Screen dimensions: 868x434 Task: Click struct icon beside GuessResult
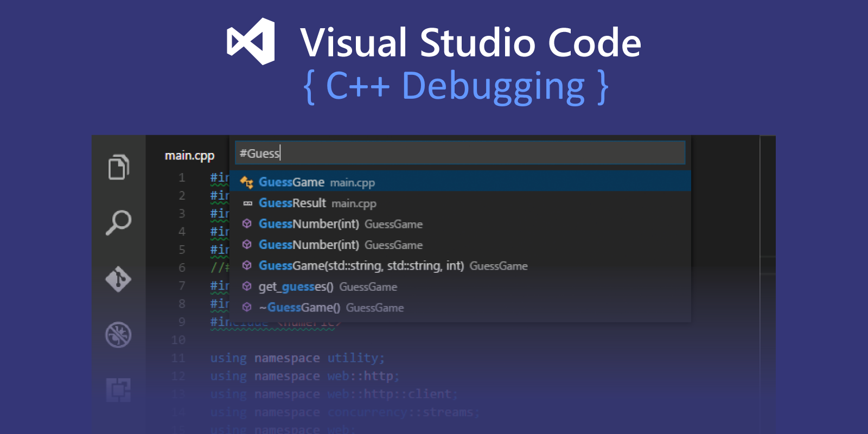tap(247, 203)
